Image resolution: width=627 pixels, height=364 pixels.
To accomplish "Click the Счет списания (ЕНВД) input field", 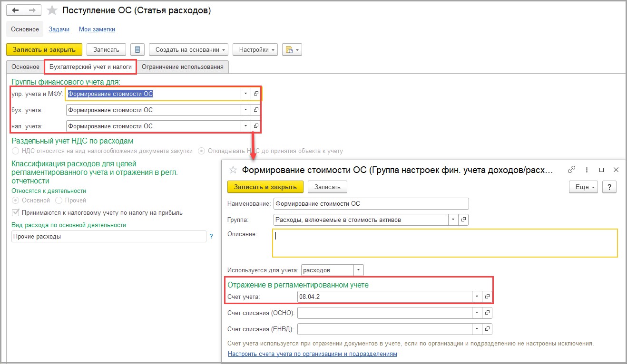I will [384, 329].
